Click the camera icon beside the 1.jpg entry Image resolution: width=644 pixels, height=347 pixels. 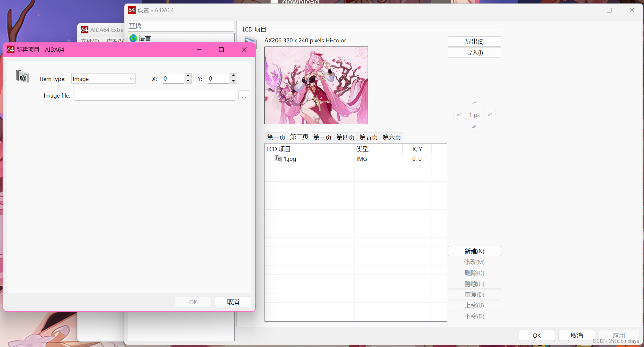pyautogui.click(x=278, y=159)
